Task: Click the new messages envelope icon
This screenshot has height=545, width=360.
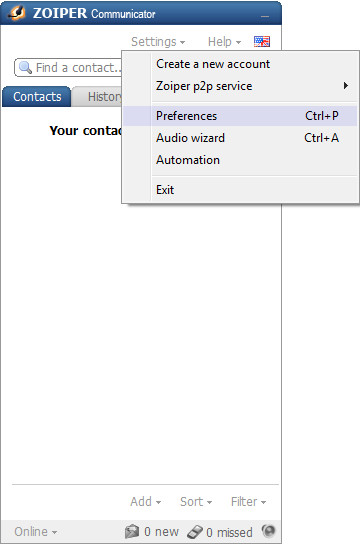Action: point(132,531)
